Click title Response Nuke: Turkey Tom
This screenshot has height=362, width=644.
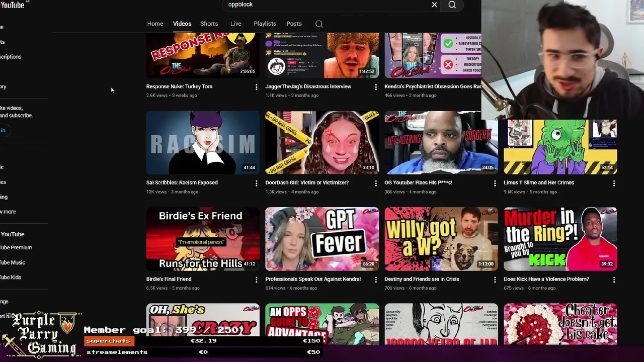(179, 86)
